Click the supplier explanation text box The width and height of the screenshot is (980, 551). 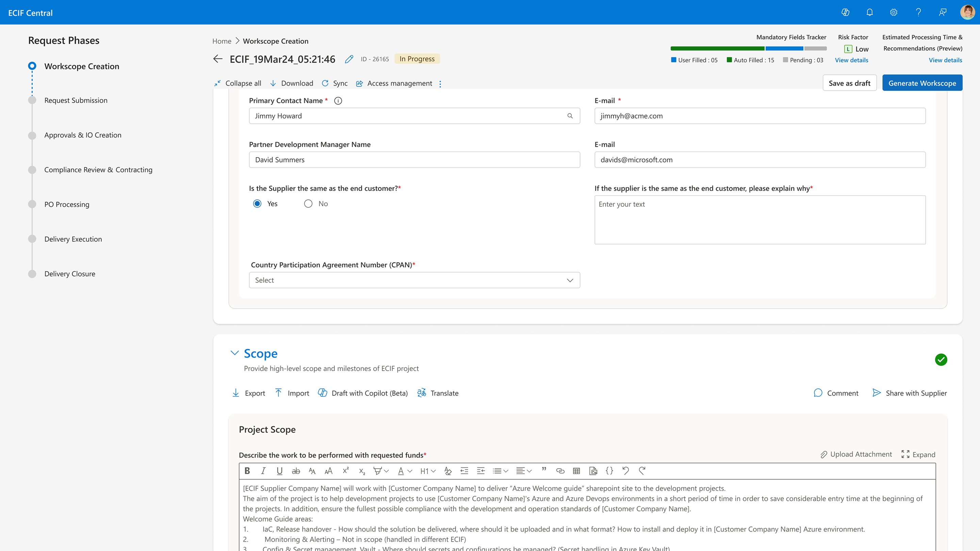point(760,220)
